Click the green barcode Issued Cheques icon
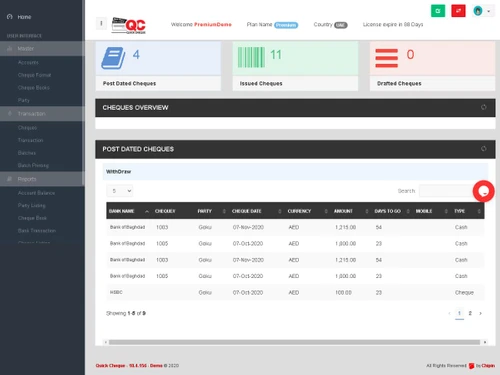 [251, 57]
